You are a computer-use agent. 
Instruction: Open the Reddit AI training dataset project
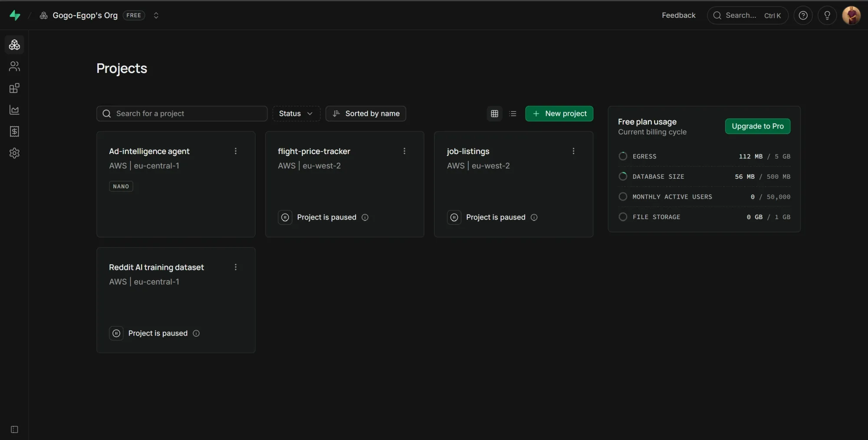pos(176,300)
